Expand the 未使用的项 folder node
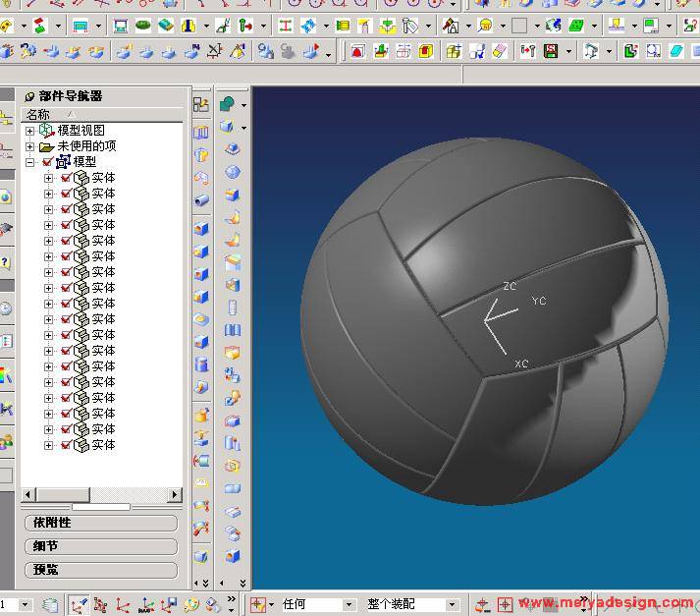 pyautogui.click(x=30, y=146)
